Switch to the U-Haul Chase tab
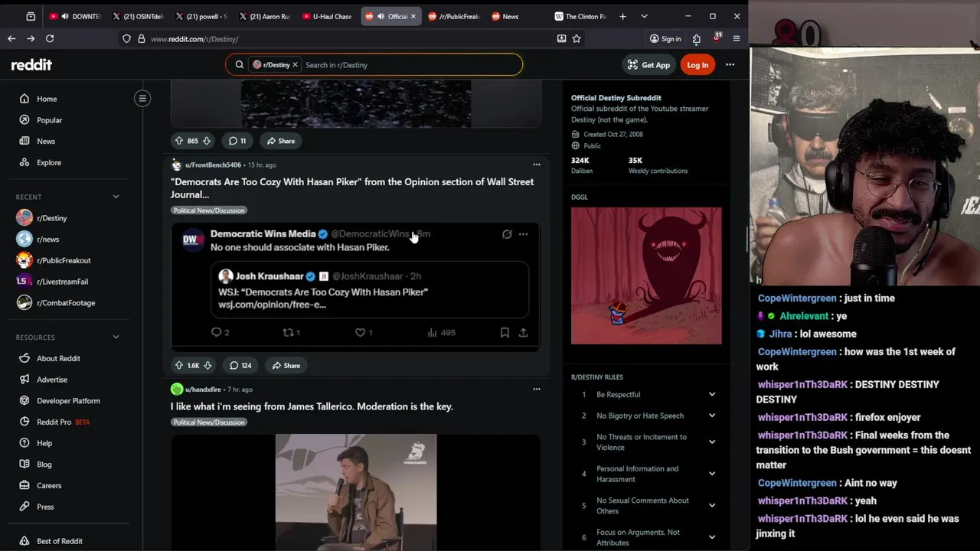The image size is (980, 551). 327,16
